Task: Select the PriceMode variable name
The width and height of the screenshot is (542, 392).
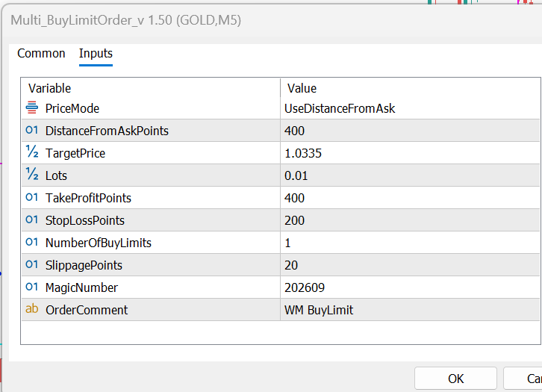Action: click(72, 108)
